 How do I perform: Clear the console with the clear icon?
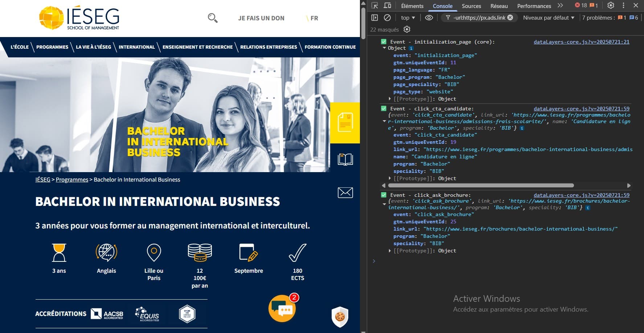coord(387,17)
